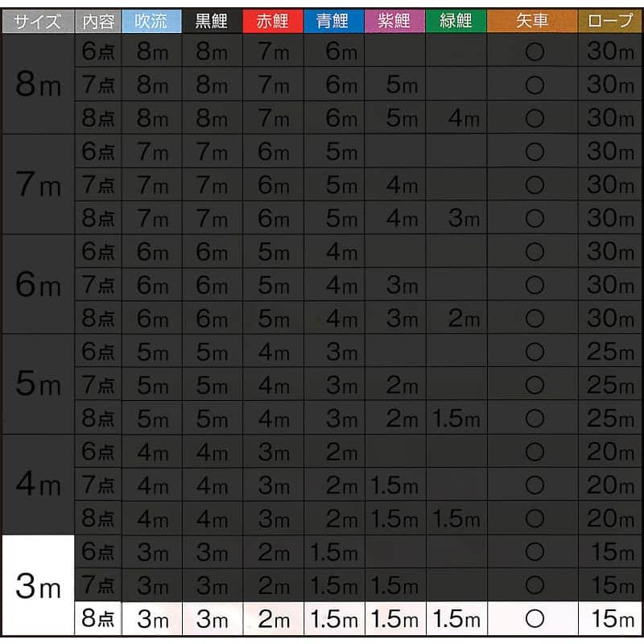Screen dimensions: 644x644
Task: Click 紫鯉 1.5m in the 3m-size 7点 row
Action: [x=394, y=585]
